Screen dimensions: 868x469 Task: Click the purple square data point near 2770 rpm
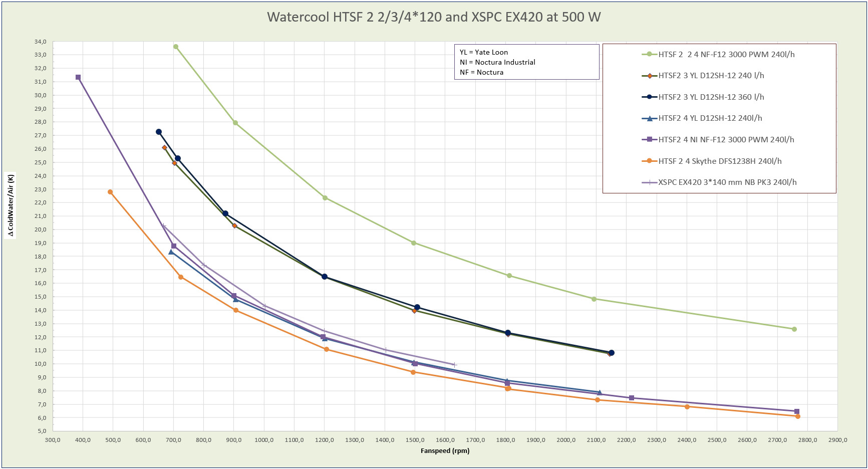coord(797,411)
